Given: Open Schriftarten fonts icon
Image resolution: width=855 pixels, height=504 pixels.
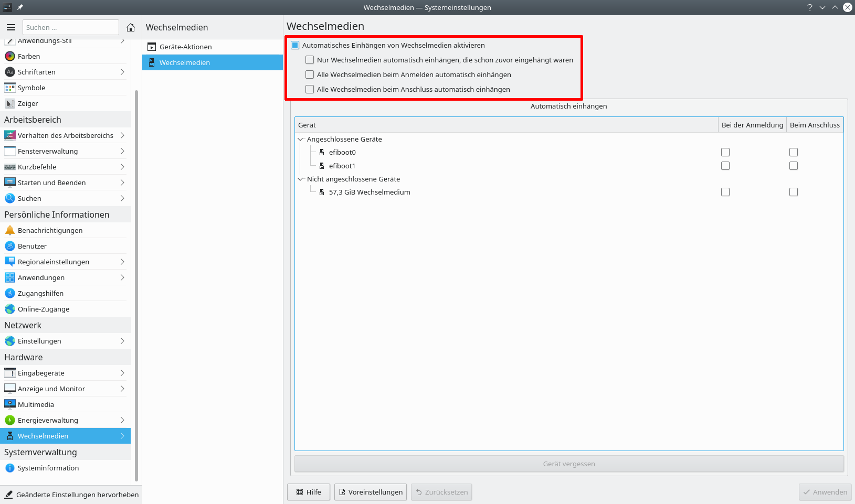Looking at the screenshot, I should [x=10, y=72].
